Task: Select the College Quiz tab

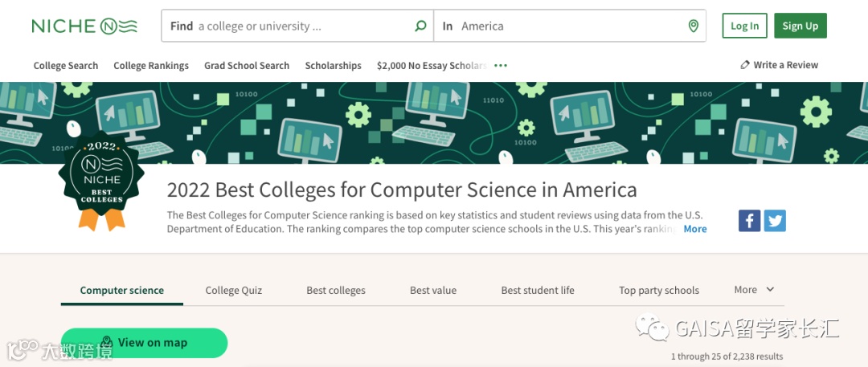Action: point(234,290)
